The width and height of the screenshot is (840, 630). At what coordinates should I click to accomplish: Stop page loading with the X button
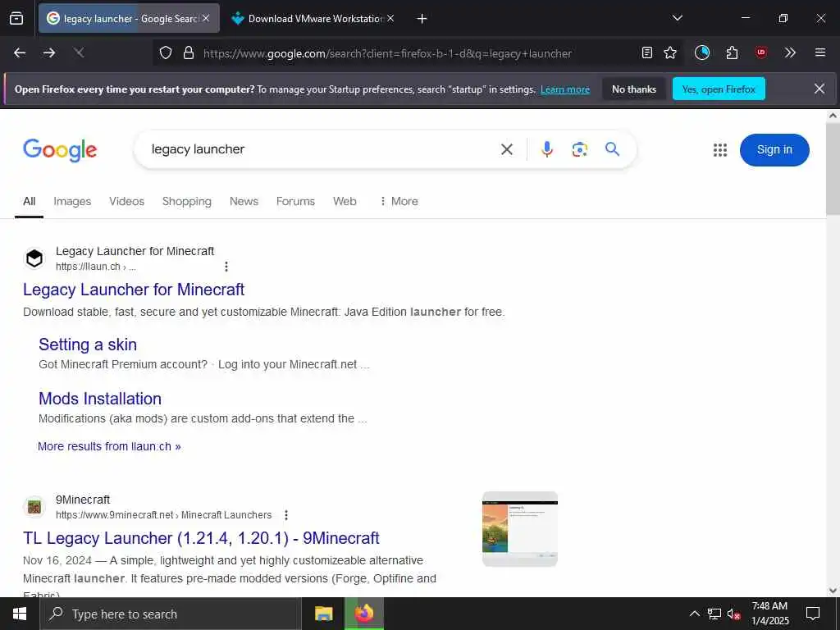[79, 52]
